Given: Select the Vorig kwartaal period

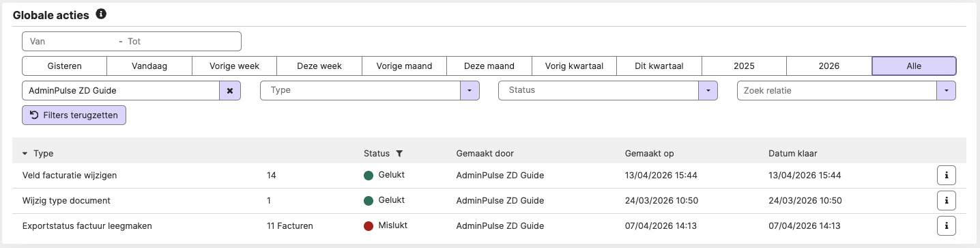Looking at the screenshot, I should (x=574, y=66).
